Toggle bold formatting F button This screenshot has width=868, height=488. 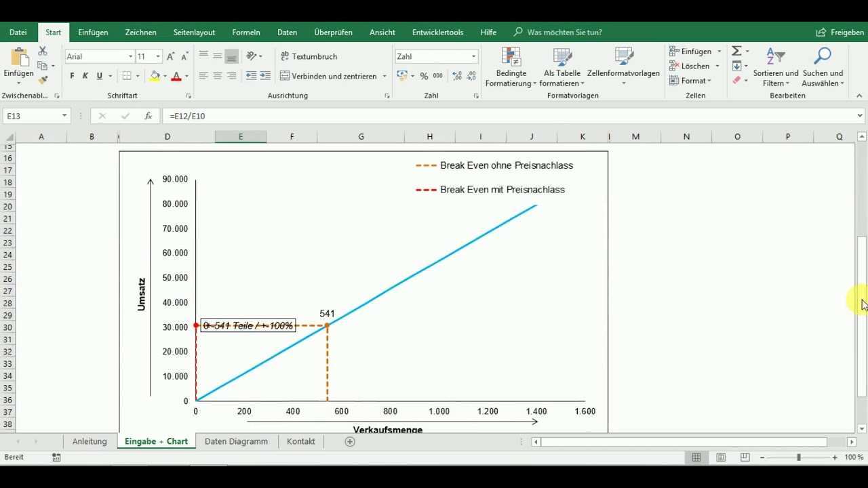tap(72, 76)
